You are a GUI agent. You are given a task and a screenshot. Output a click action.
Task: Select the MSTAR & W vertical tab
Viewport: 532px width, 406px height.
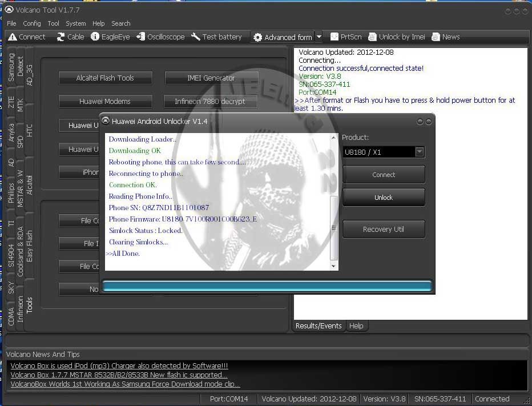click(x=21, y=188)
